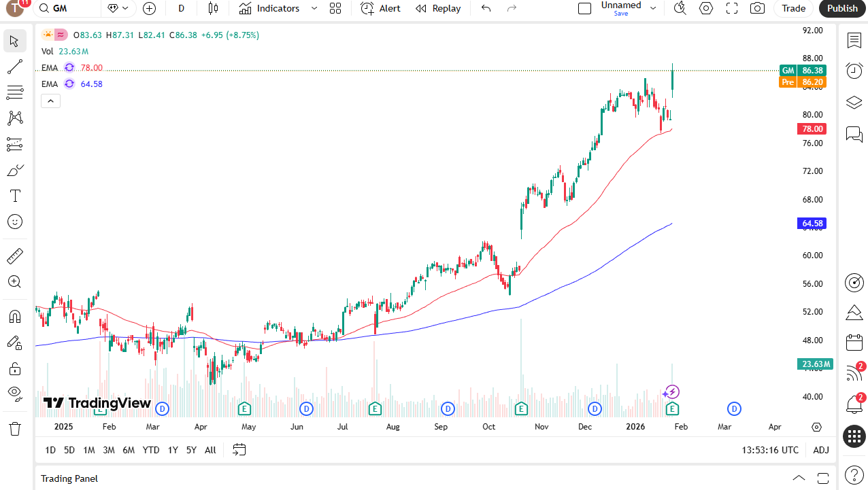Open the apps grid icon
868x490 pixels.
point(854,436)
